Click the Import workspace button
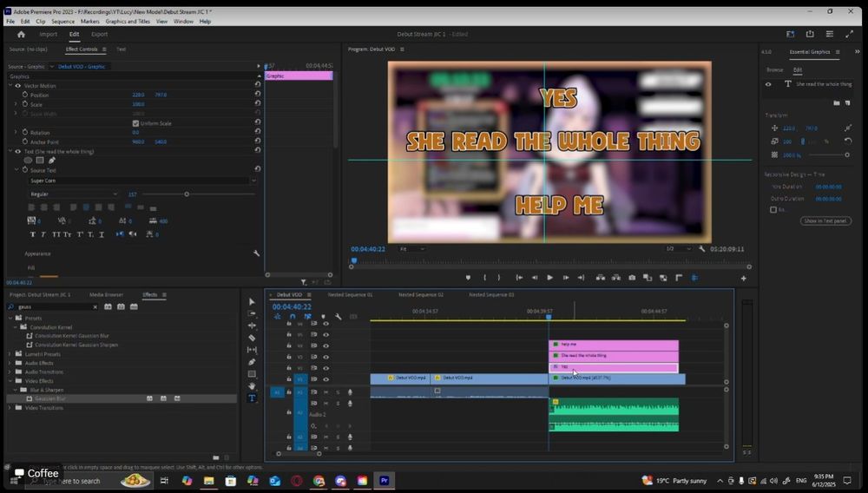This screenshot has width=868, height=493. click(x=48, y=35)
